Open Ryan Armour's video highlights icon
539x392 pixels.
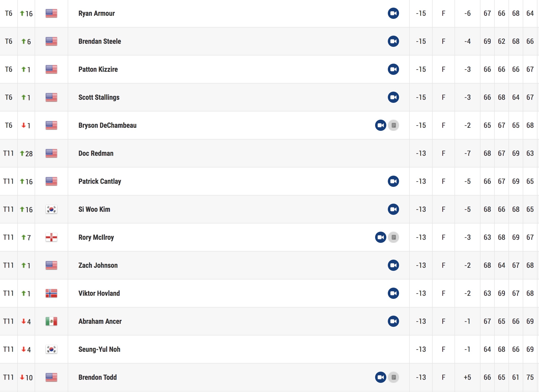[393, 13]
